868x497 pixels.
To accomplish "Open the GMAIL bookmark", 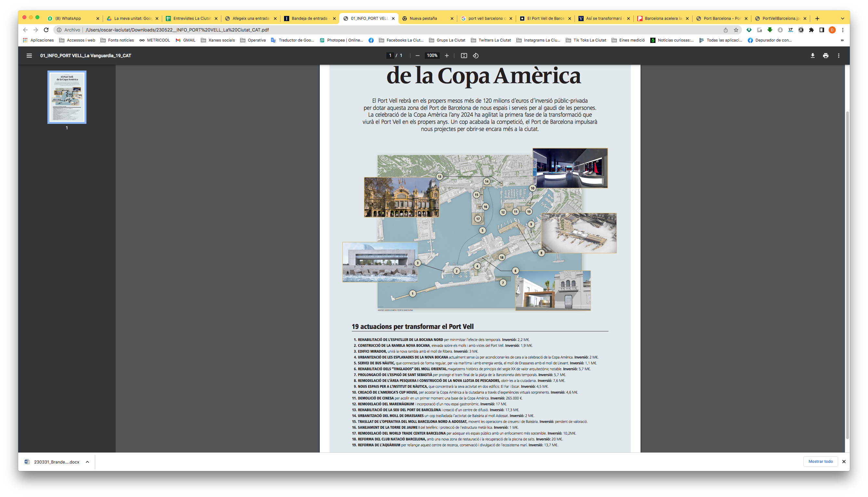I will pyautogui.click(x=186, y=40).
